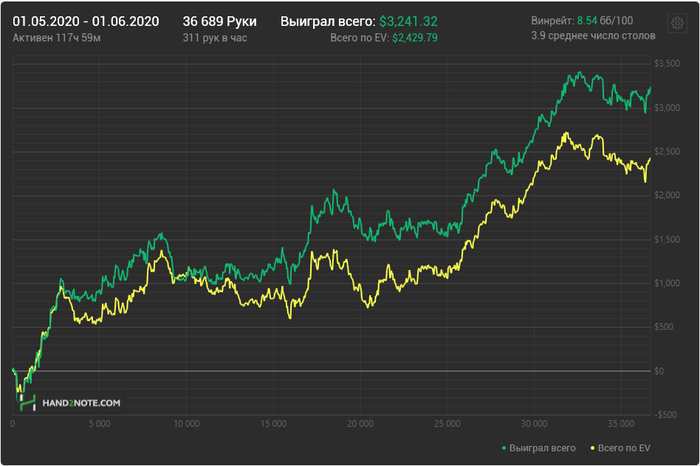This screenshot has width=700, height=466.
Task: Click the 30 000 x-axis label
Action: pos(534,424)
